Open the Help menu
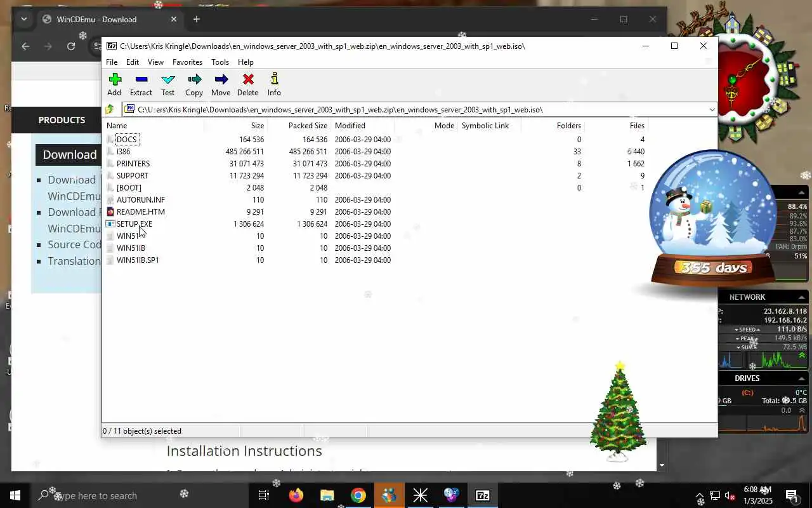 [x=246, y=62]
